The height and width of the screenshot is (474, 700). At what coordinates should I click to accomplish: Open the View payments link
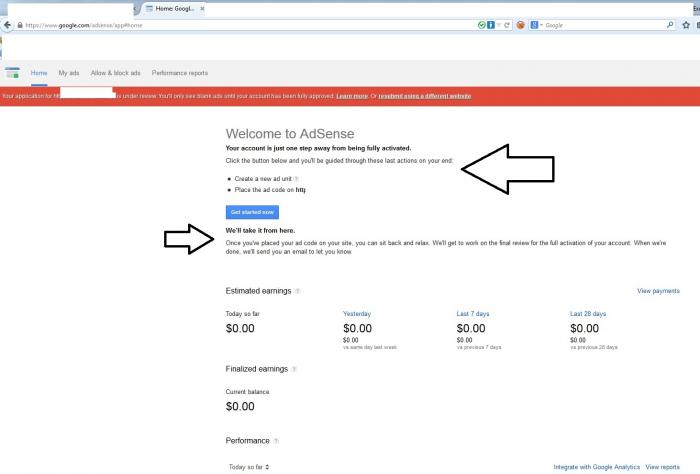(658, 291)
